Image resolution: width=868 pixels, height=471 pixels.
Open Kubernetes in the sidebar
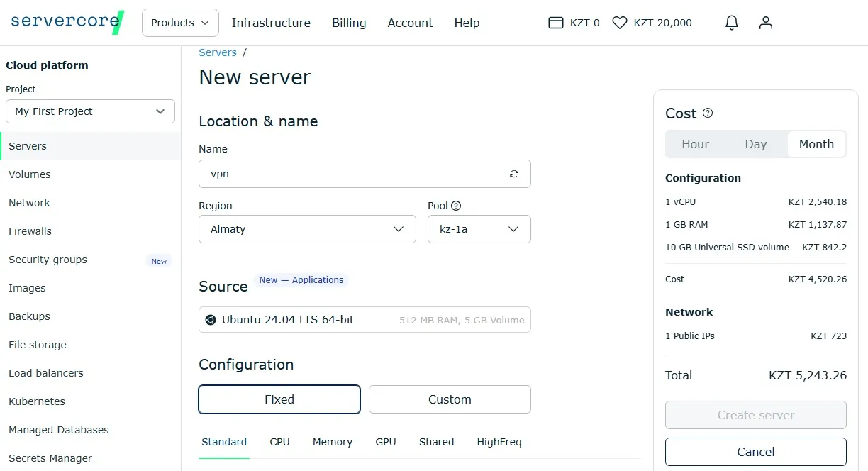[37, 401]
